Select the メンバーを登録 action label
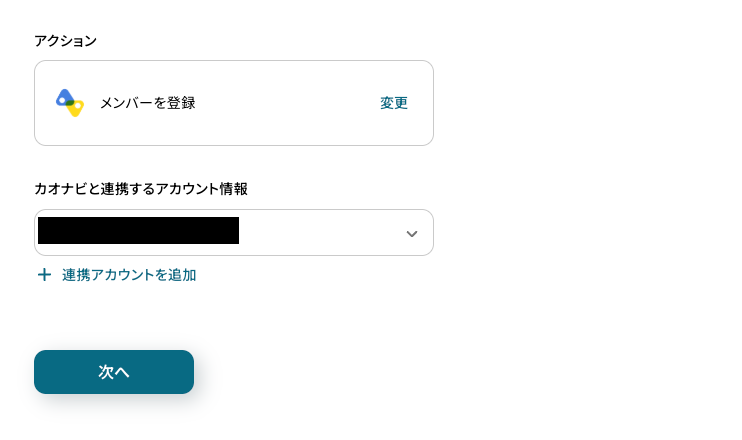Screen dimensions: 742x440 click(147, 103)
